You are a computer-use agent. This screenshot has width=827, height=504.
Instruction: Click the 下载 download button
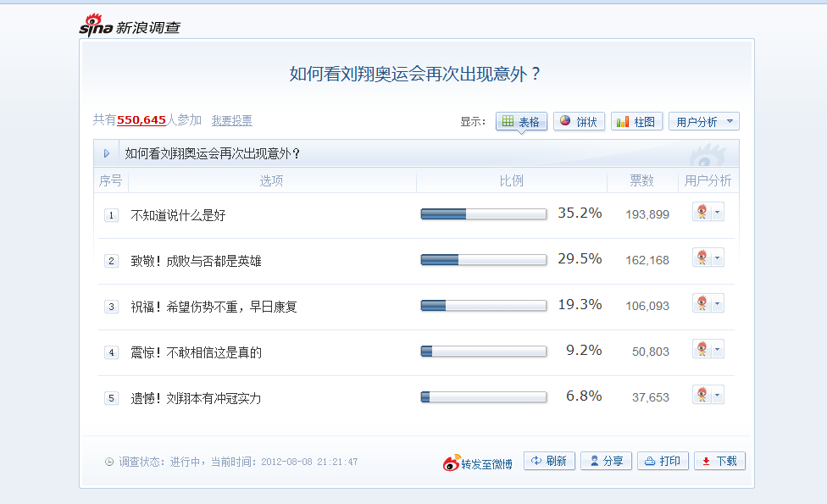point(719,461)
